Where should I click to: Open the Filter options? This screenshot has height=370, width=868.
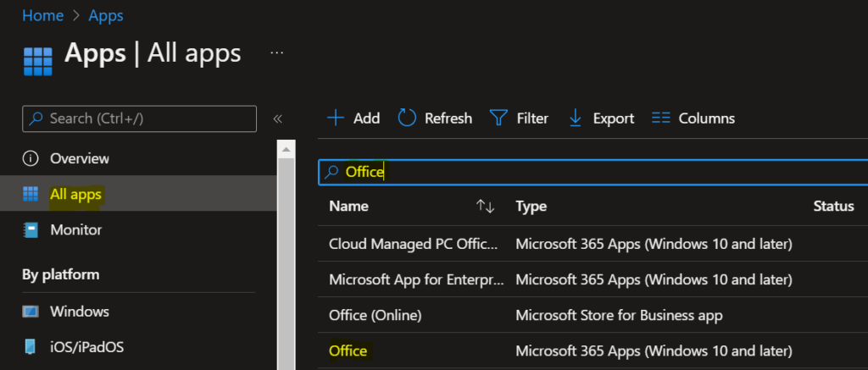pos(519,119)
